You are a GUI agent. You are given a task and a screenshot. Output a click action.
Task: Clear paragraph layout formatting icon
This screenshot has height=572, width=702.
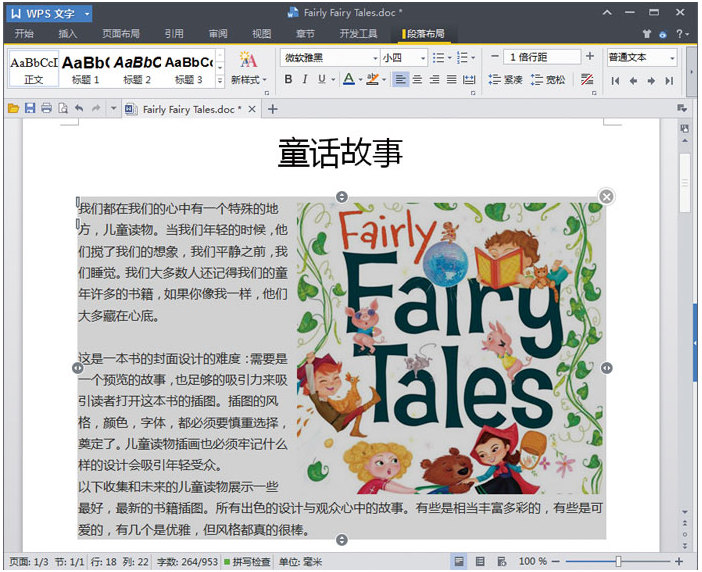click(586, 80)
